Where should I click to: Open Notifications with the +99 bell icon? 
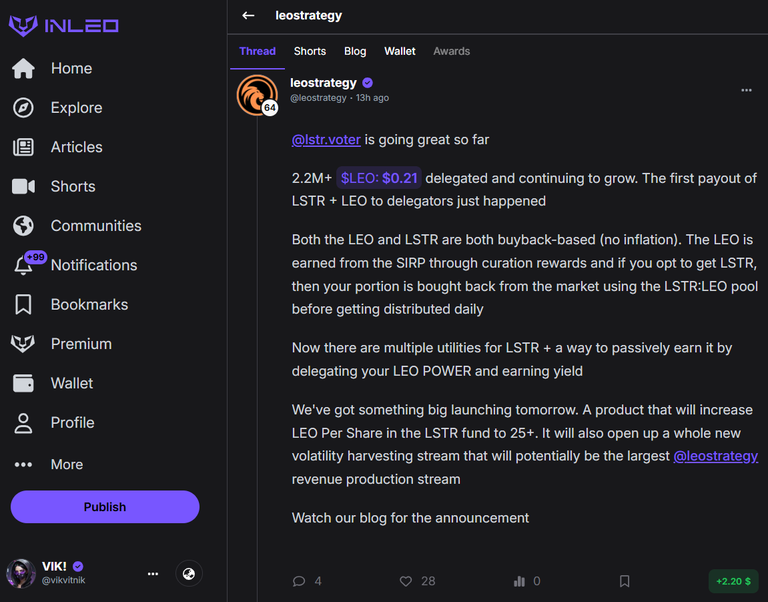pos(24,265)
